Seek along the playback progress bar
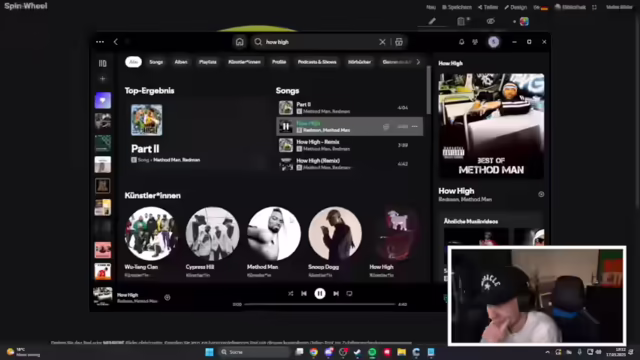The width and height of the screenshot is (640, 360). (x=320, y=304)
